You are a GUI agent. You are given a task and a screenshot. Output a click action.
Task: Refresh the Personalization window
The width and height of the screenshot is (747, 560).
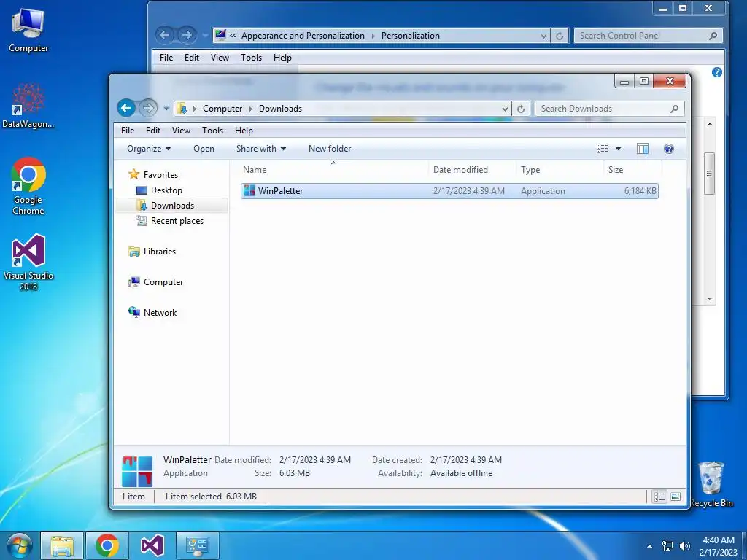click(560, 36)
